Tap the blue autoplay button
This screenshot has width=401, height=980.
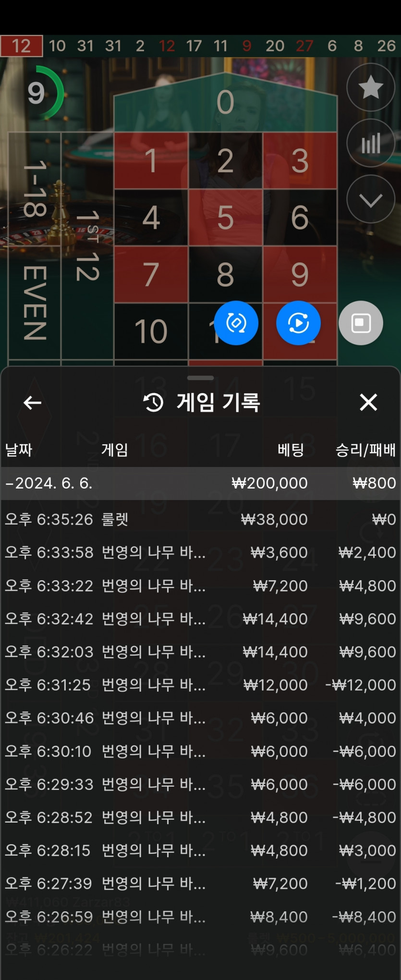(x=298, y=323)
